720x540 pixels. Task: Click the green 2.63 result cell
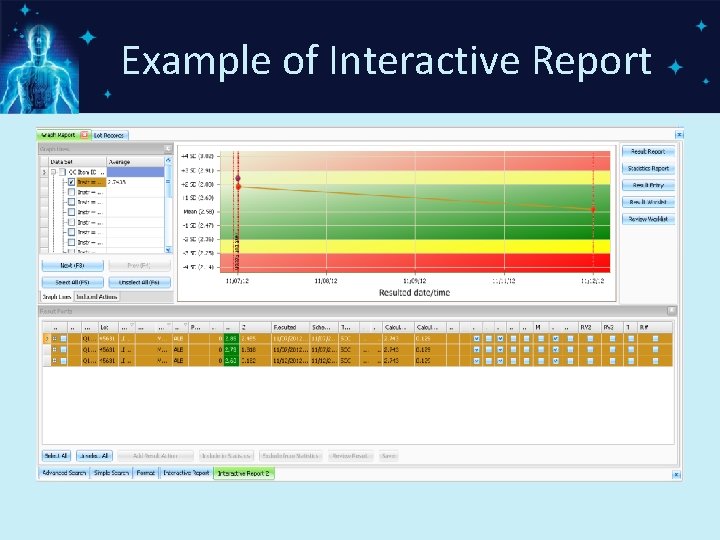click(x=231, y=361)
